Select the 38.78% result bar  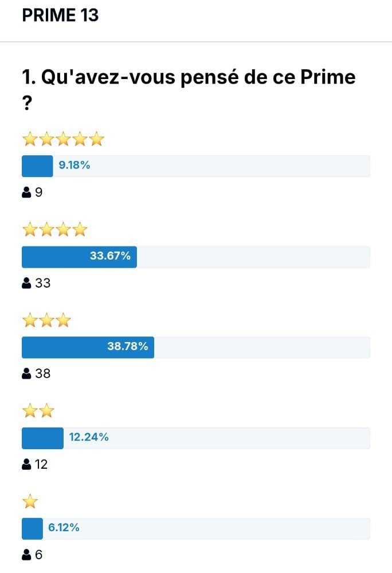[196, 347]
